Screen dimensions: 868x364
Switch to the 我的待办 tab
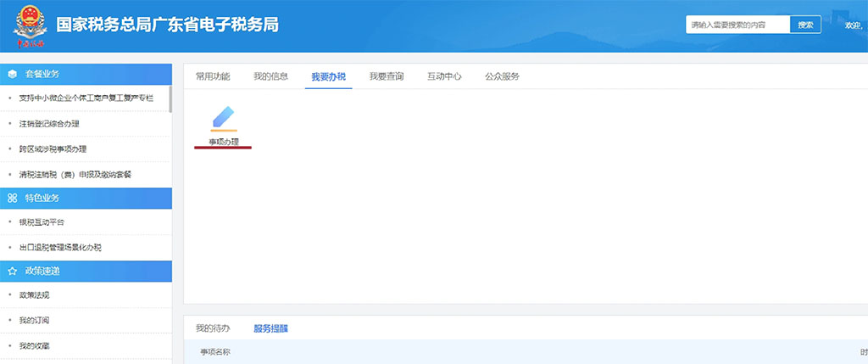pos(213,328)
